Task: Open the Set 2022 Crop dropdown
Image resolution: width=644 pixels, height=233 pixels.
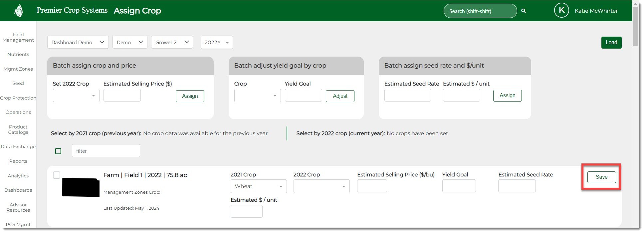Action: pyautogui.click(x=76, y=96)
